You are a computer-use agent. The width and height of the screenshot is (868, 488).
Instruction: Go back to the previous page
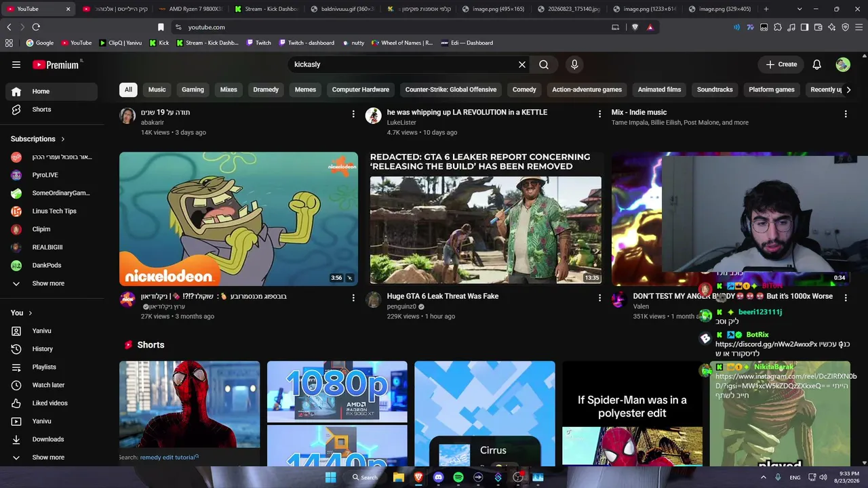[x=9, y=27]
